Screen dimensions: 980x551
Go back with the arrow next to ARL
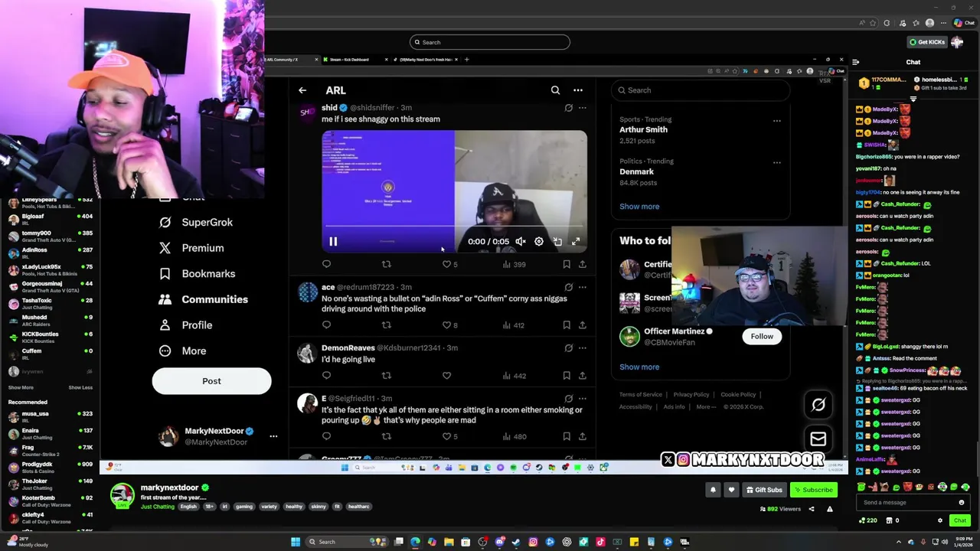point(302,90)
